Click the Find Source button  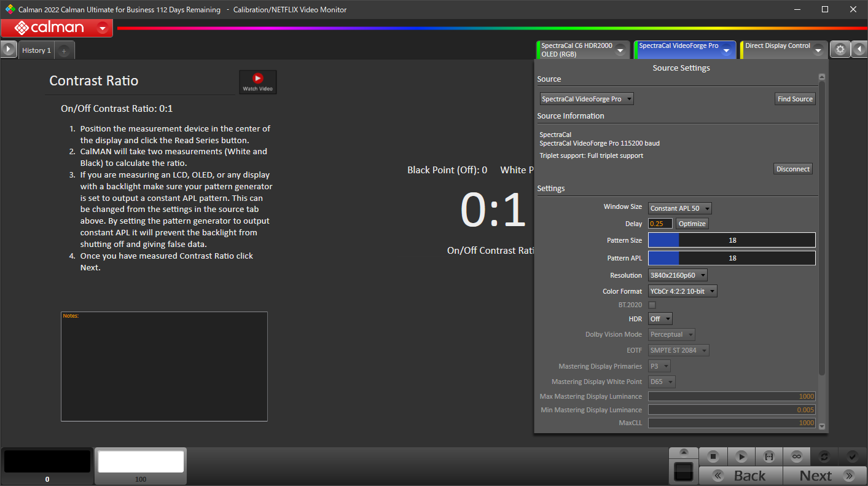coord(795,99)
